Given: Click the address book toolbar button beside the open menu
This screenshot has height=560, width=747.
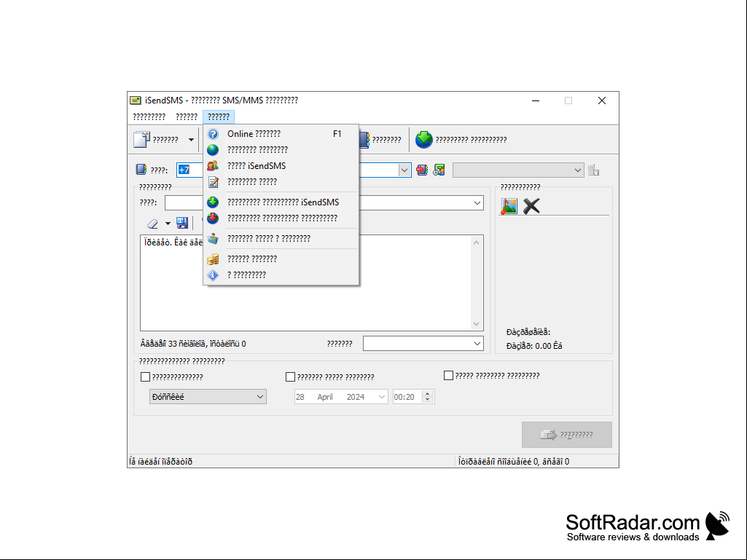Looking at the screenshot, I should pos(379,140).
